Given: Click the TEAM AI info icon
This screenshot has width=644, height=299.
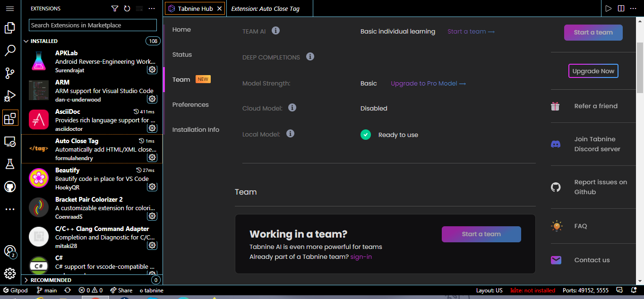Looking at the screenshot, I should point(276,31).
